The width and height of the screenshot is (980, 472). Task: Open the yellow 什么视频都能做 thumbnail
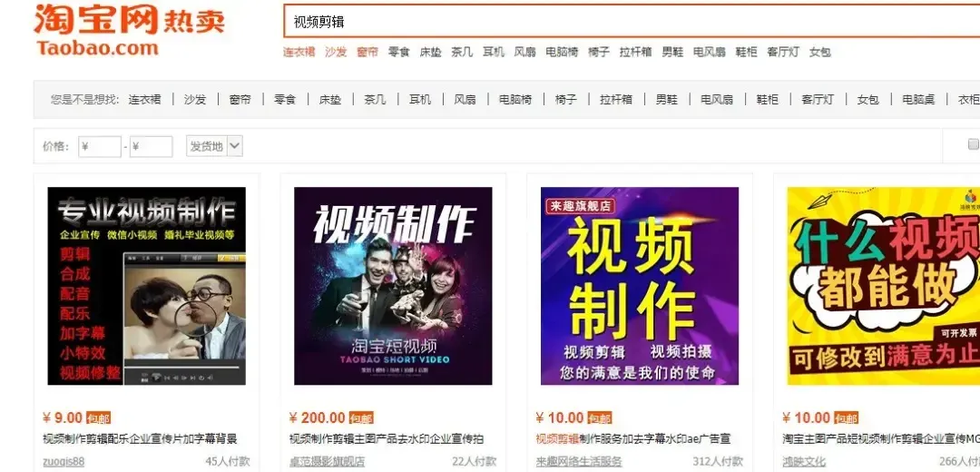coord(883,286)
